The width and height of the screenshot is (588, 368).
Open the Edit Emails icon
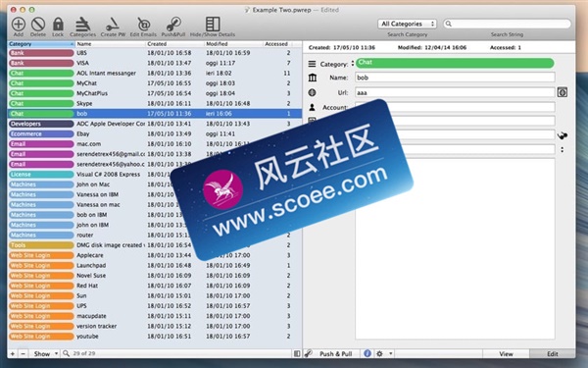coord(144,24)
